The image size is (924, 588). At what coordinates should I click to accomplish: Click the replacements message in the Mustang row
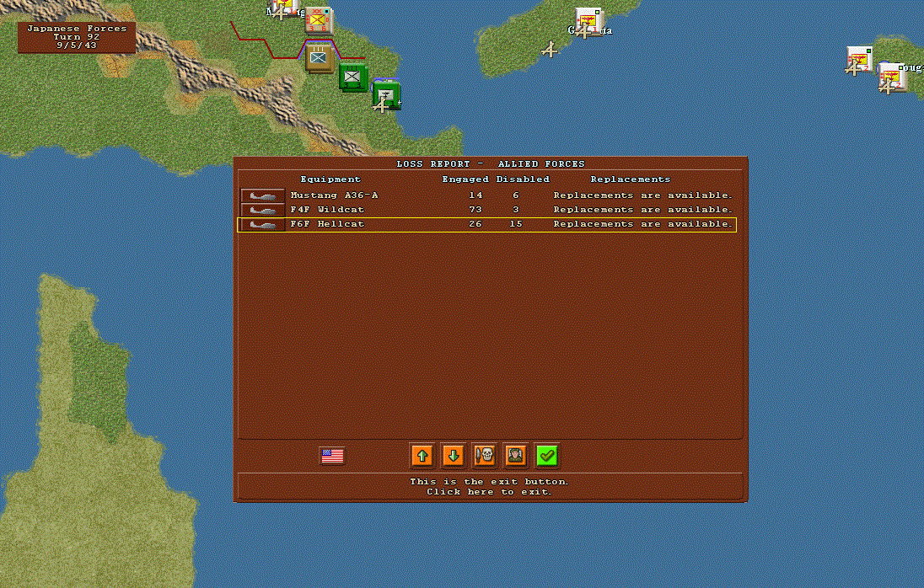[x=643, y=195]
